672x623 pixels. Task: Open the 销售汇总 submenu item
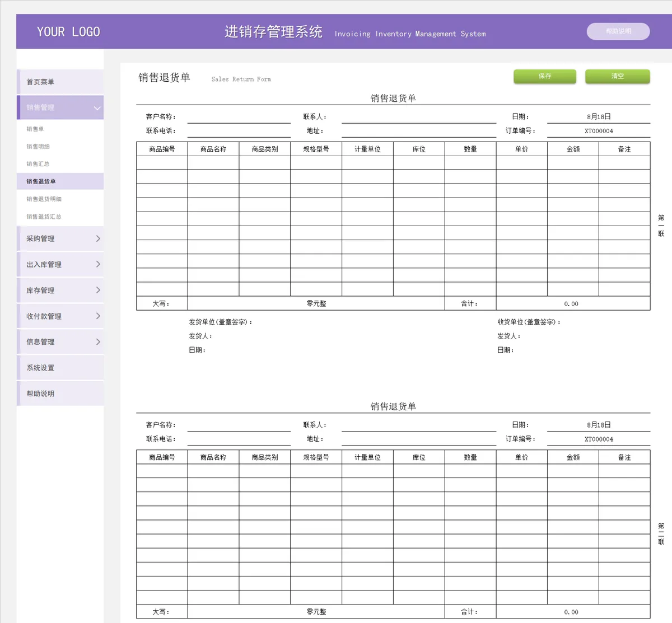click(38, 164)
